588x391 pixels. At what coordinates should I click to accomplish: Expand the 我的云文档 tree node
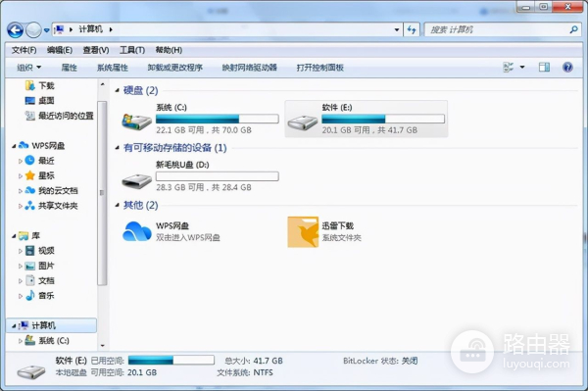(21, 191)
